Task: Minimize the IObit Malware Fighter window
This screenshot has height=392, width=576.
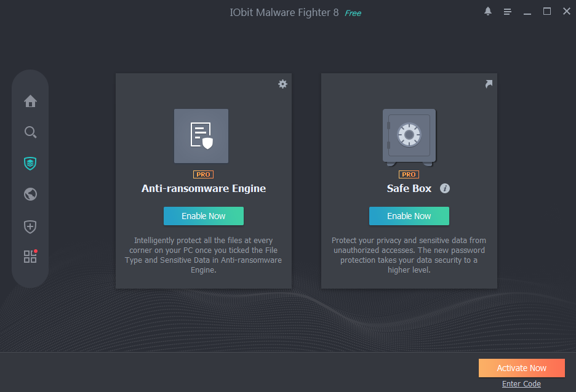Action: 527,12
